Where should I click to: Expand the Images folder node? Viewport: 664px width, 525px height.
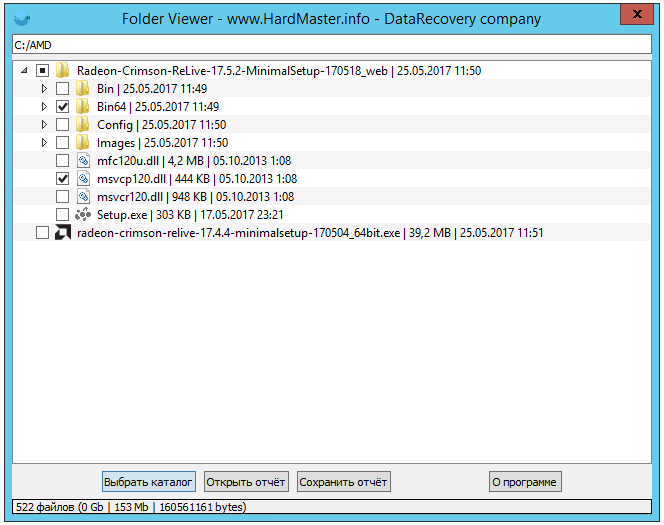[x=44, y=143]
